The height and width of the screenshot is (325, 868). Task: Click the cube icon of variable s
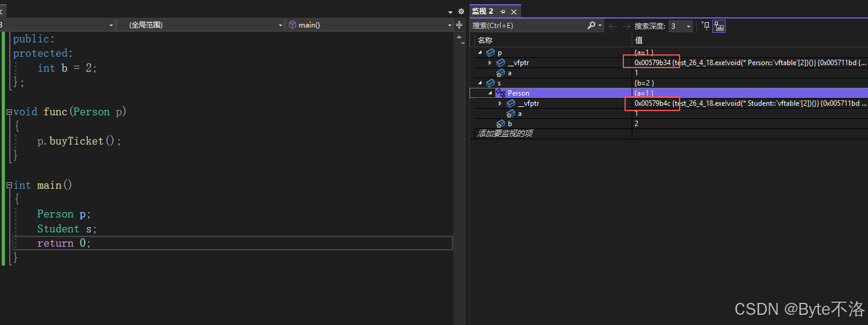pos(491,82)
